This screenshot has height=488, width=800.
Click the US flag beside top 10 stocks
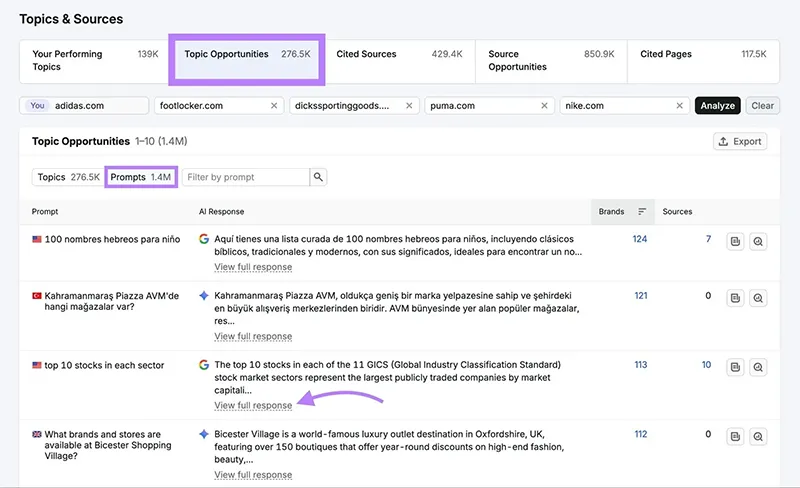click(37, 365)
